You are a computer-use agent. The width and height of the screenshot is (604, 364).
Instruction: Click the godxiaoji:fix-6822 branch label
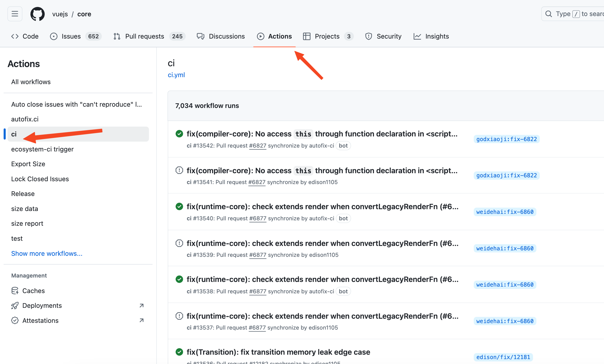tap(506, 139)
